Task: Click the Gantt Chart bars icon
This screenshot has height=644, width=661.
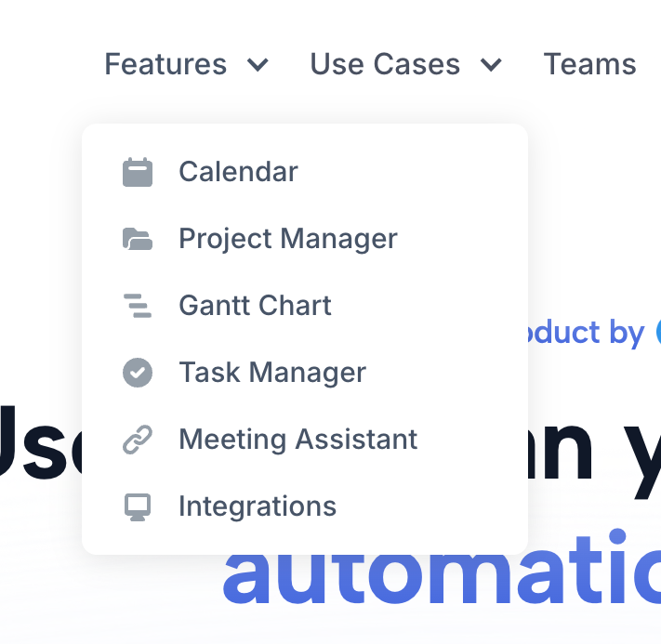Action: tap(138, 306)
